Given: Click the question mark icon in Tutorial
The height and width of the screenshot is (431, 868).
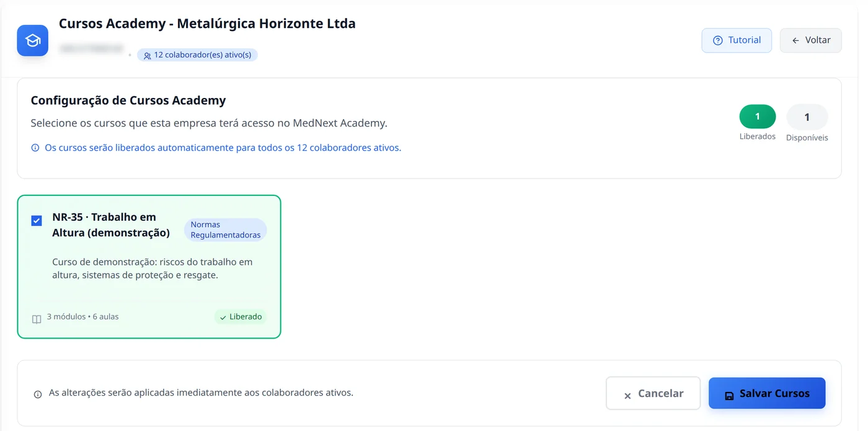Looking at the screenshot, I should 718,40.
